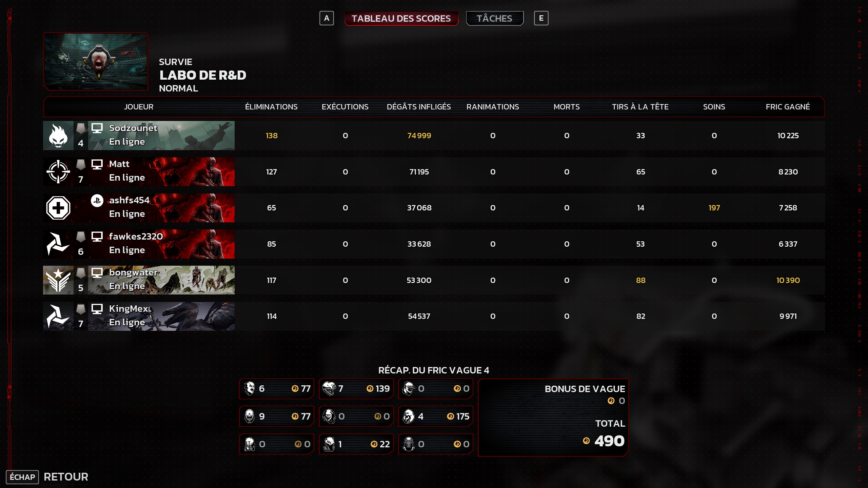Click the A key prompt for previous tab

pos(327,18)
